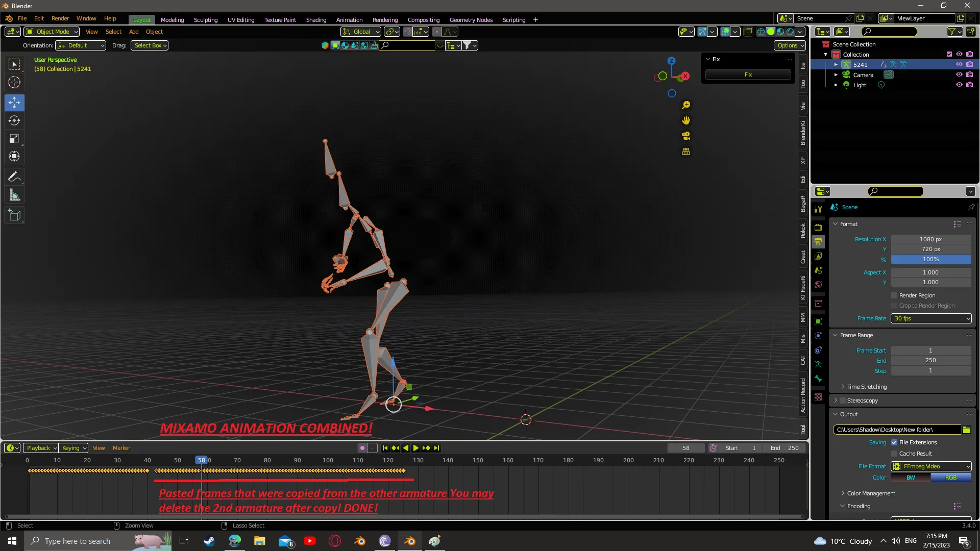Jump to first frame
The height and width of the screenshot is (551, 980).
[385, 448]
